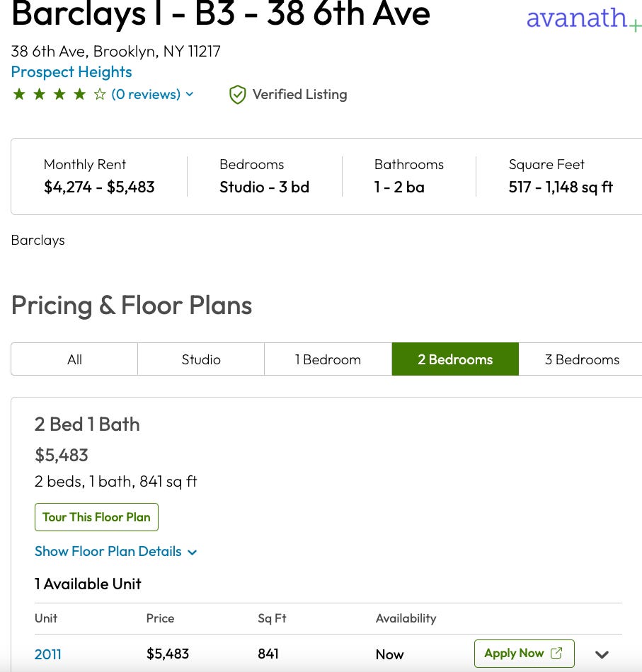
Task: Select the 2 Bedrooms tab
Action: 455,359
